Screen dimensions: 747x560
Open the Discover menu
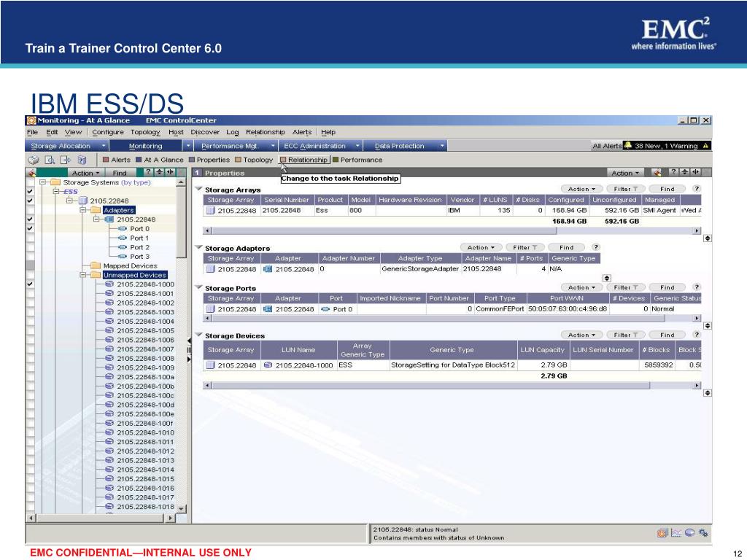point(205,132)
